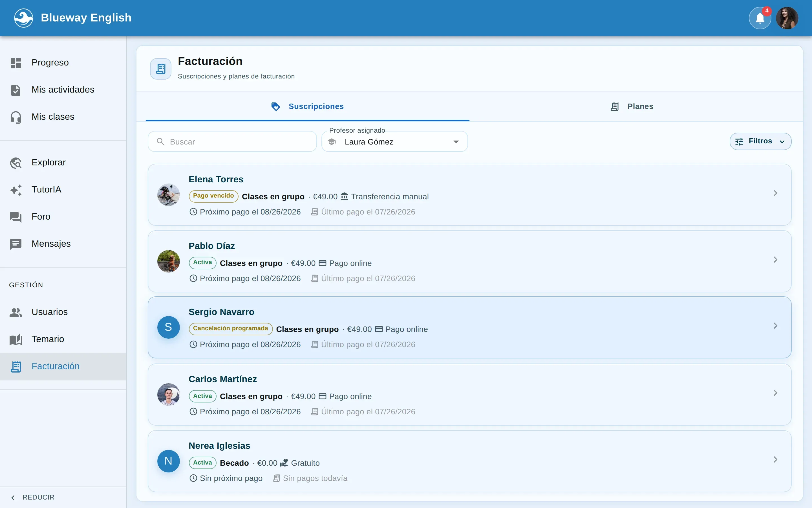Click the Nerea Iglesias name link
Image resolution: width=812 pixels, height=508 pixels.
(x=219, y=446)
